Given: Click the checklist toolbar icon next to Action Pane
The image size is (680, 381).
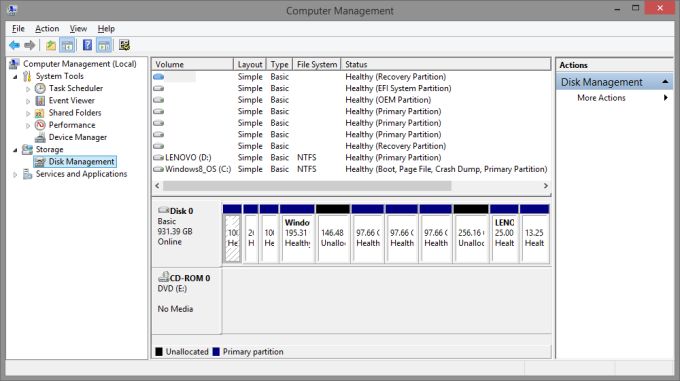Looking at the screenshot, I should (x=124, y=45).
